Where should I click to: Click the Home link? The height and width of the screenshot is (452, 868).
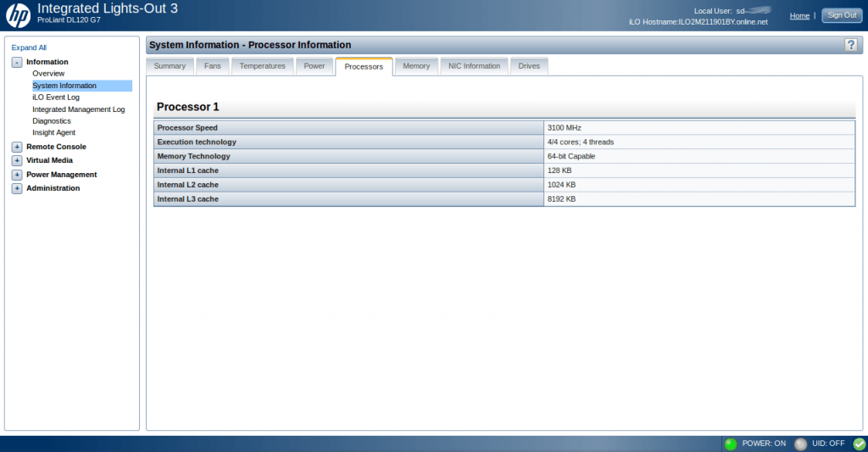pos(799,15)
